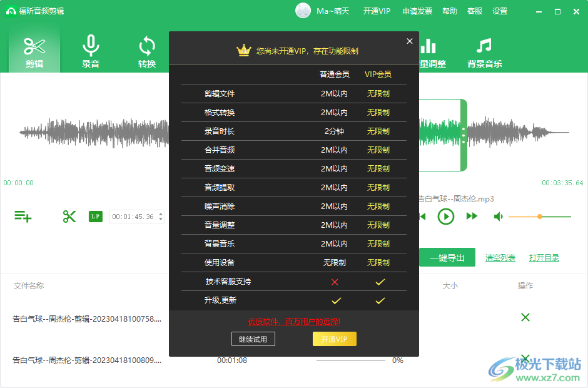Switch to the 录音 recording tab
The height and width of the screenshot is (388, 588).
[x=90, y=52]
